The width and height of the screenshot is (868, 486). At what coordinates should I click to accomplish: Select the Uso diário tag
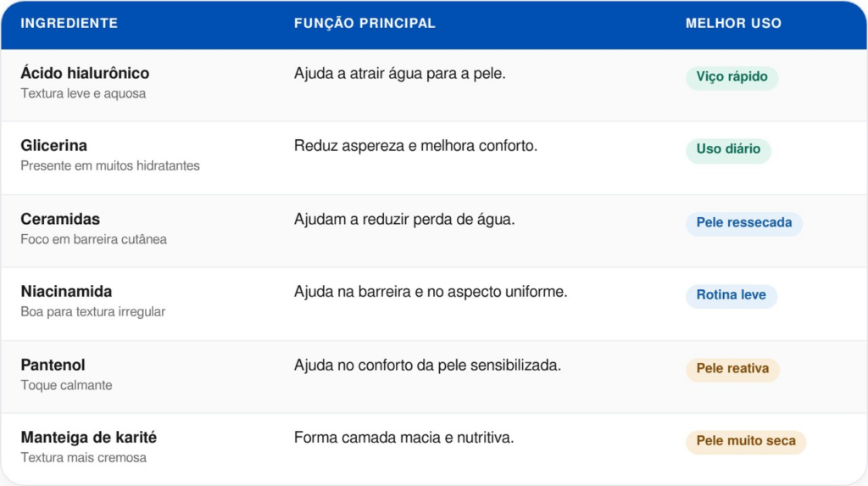coord(728,149)
